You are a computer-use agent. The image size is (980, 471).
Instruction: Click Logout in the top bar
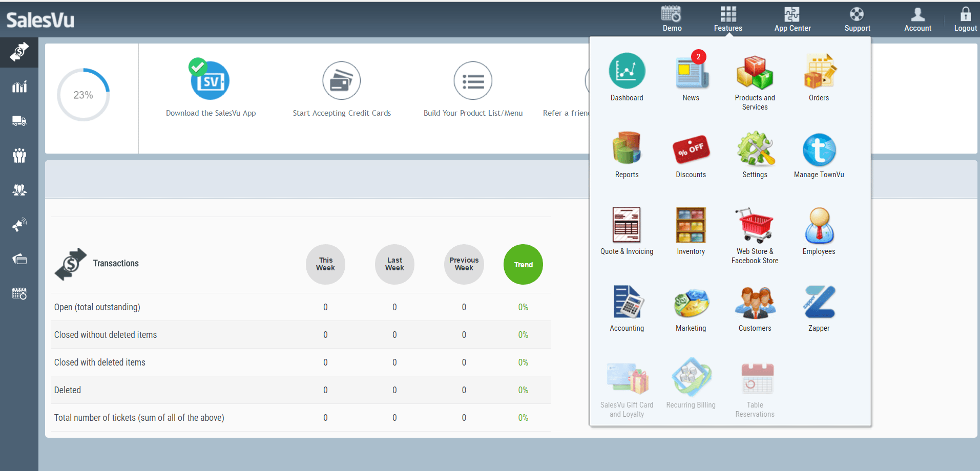coord(965,19)
